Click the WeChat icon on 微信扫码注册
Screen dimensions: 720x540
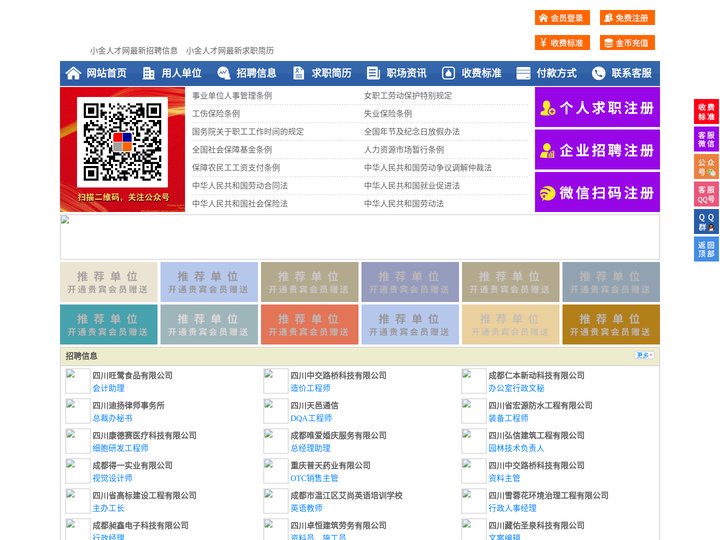click(x=547, y=193)
